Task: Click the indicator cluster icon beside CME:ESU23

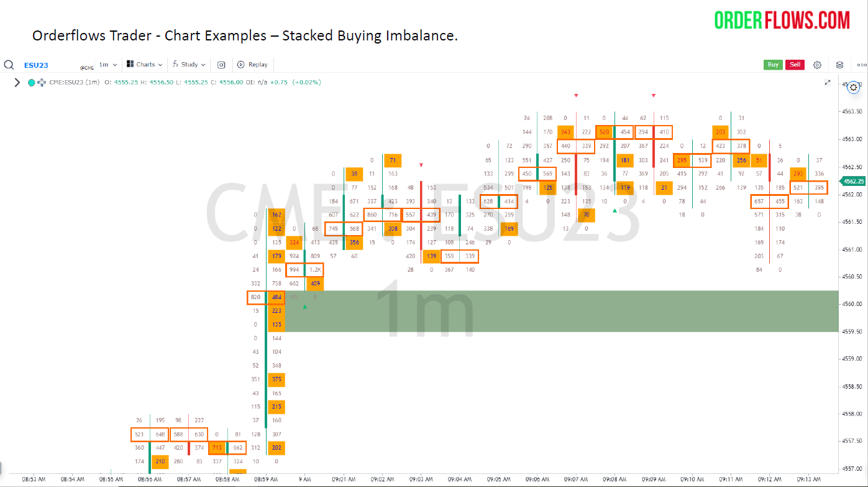Action: (42, 82)
